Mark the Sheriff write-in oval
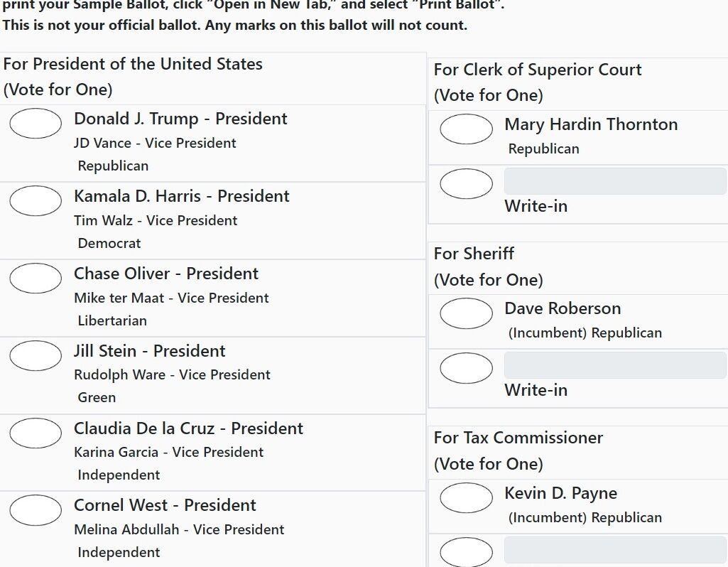This screenshot has width=728, height=567. click(466, 367)
